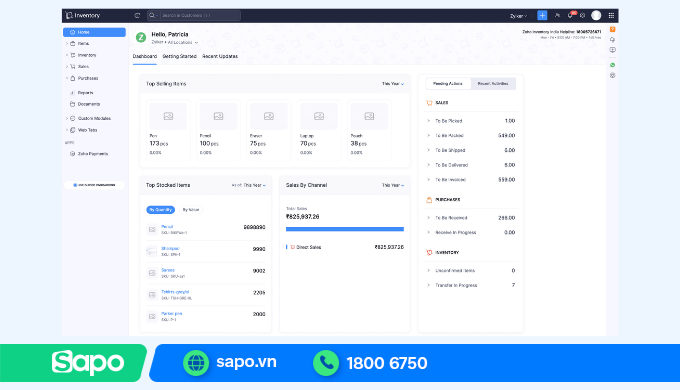Select the By Quantity toggle pill
680x390 pixels.
160,210
